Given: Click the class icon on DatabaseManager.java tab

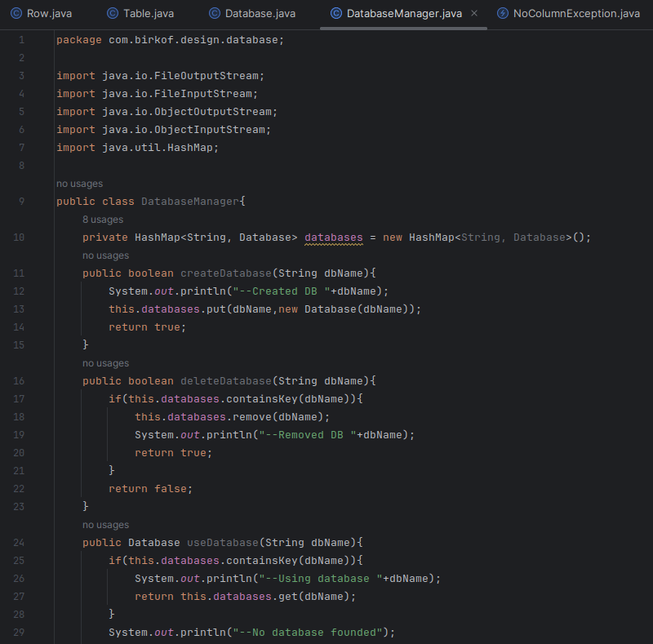Looking at the screenshot, I should [336, 13].
